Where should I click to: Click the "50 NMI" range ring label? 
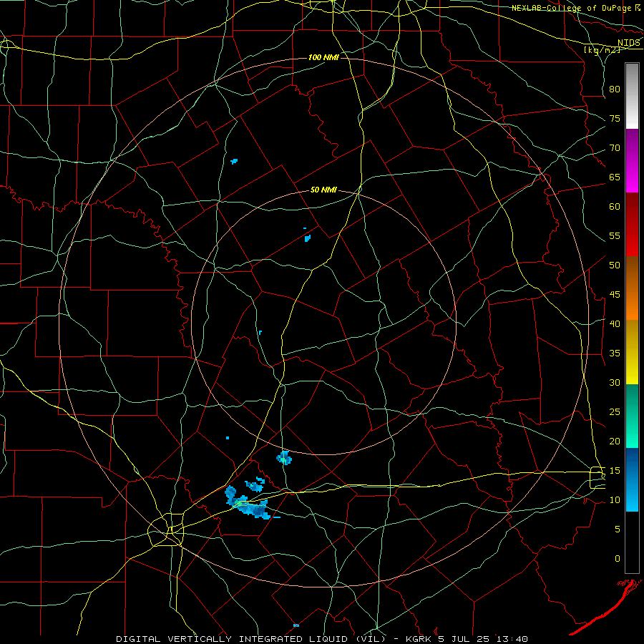point(323,190)
